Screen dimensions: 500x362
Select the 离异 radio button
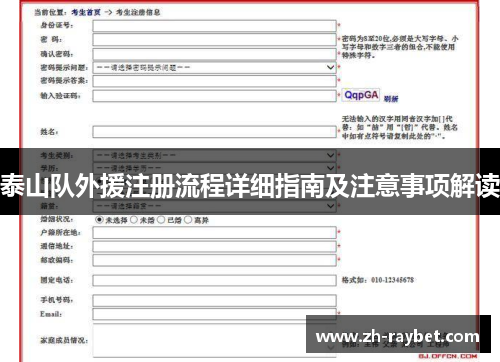pos(188,220)
